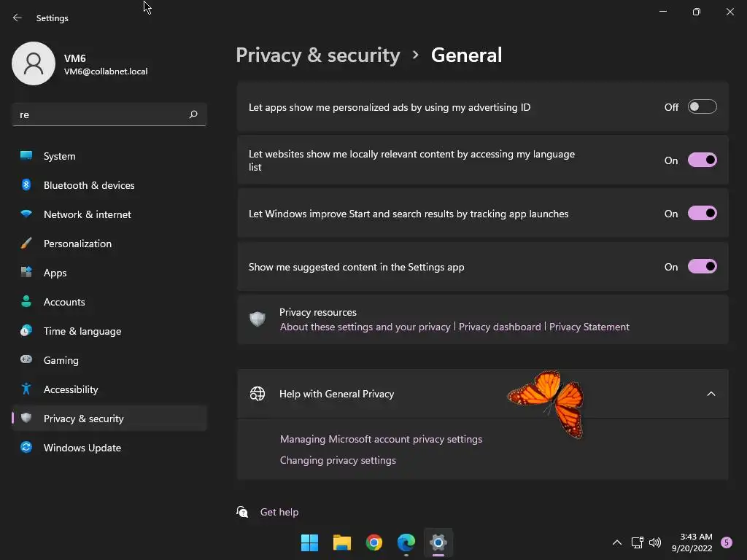Click the search magnifier icon in sidebar
Screen dimensions: 747x560
193,114
